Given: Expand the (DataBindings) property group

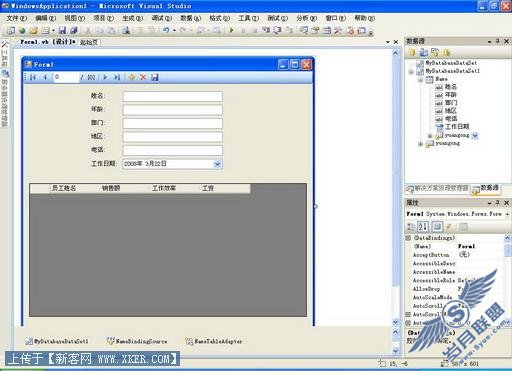Looking at the screenshot, I should 408,238.
